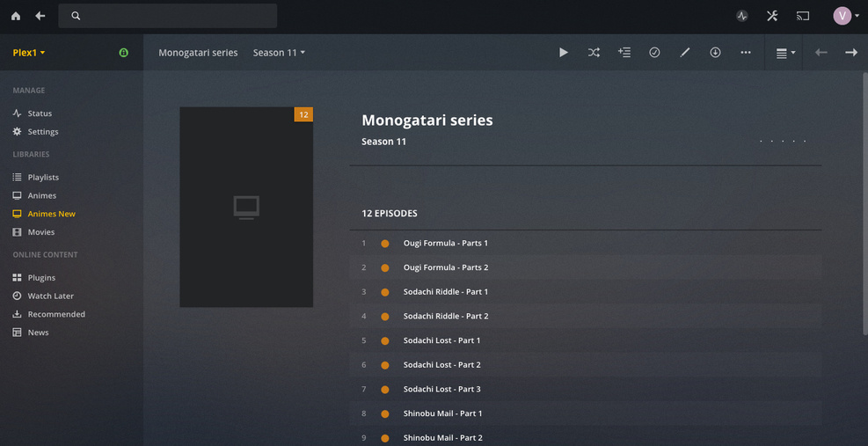This screenshot has width=868, height=446.
Task: Toggle watched dot for Sodachi Riddle Part 2
Action: (x=384, y=317)
